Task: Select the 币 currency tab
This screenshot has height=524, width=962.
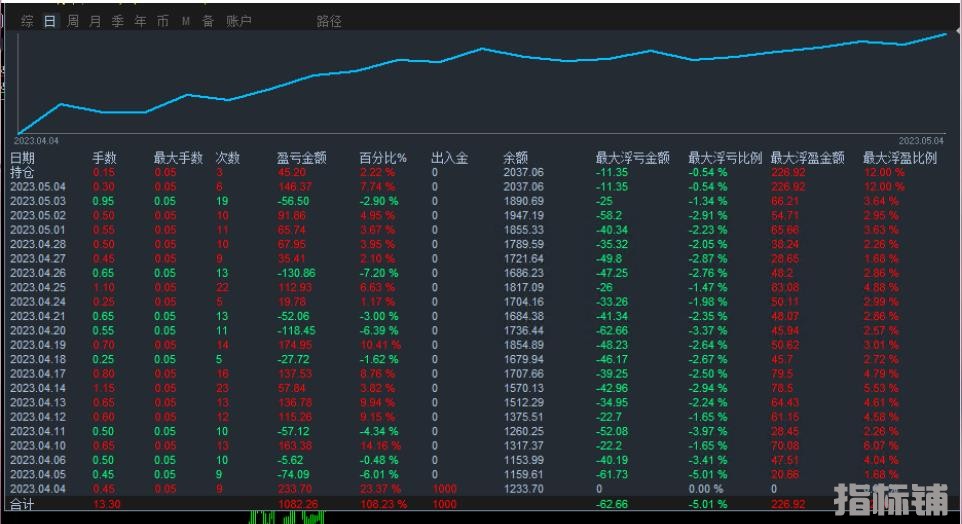Action: coord(163,21)
